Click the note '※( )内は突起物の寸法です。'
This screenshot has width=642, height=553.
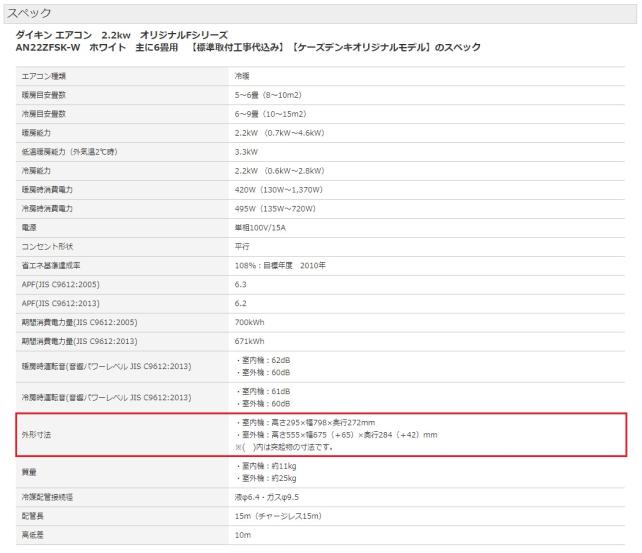click(284, 447)
